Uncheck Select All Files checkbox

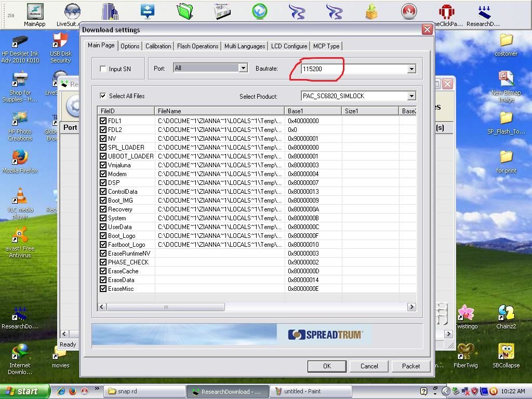[x=103, y=96]
